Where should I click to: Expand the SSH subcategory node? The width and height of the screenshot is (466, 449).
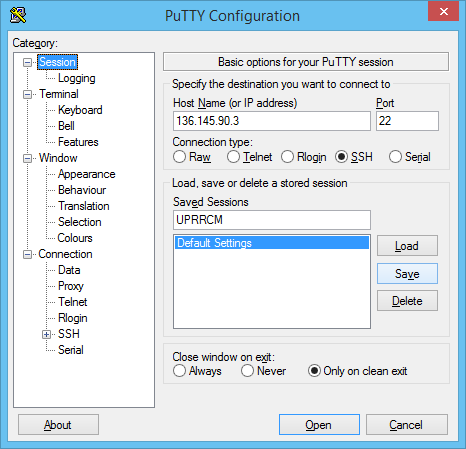click(46, 334)
